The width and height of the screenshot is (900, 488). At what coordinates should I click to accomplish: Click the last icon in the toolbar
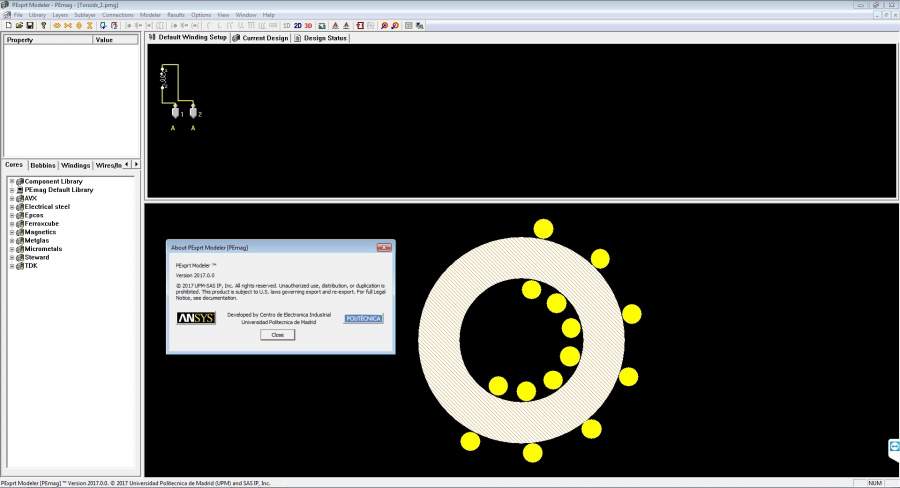point(420,26)
